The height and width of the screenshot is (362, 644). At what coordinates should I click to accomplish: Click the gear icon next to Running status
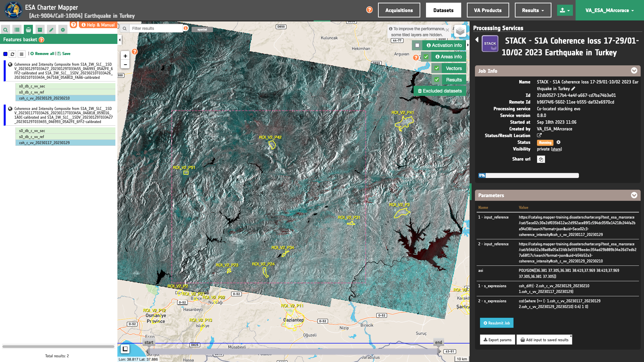click(x=558, y=142)
